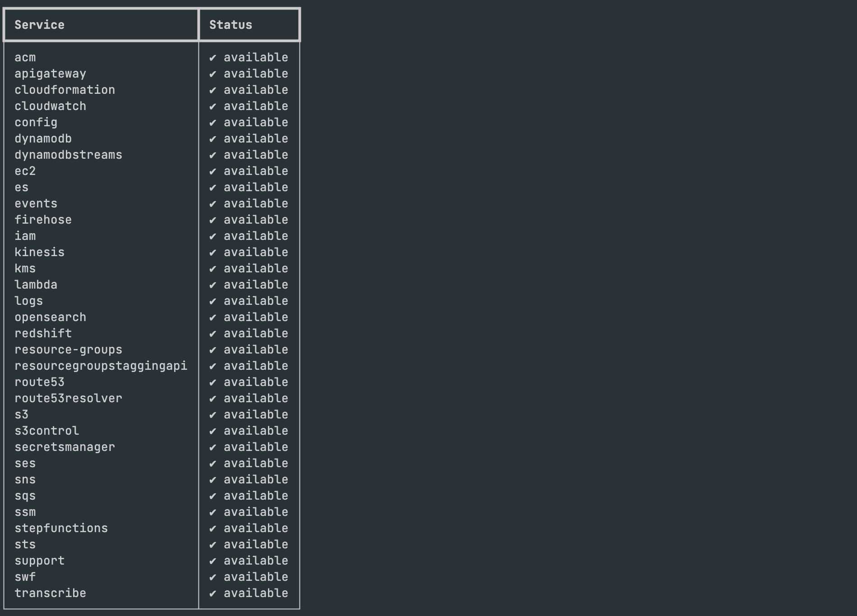The height and width of the screenshot is (616, 857).
Task: Click the route53resolver service entry
Action: pyautogui.click(x=68, y=399)
